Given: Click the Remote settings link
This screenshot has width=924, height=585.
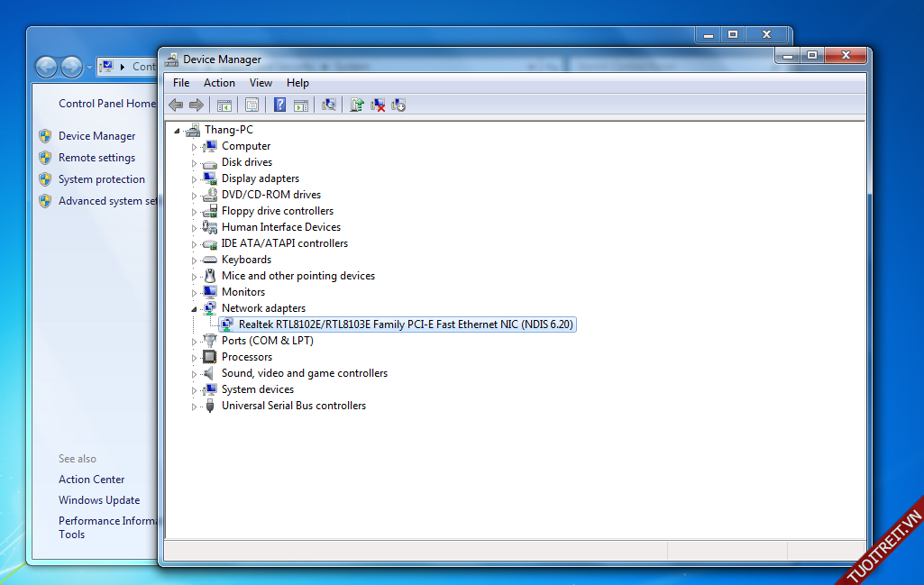Looking at the screenshot, I should [x=96, y=158].
